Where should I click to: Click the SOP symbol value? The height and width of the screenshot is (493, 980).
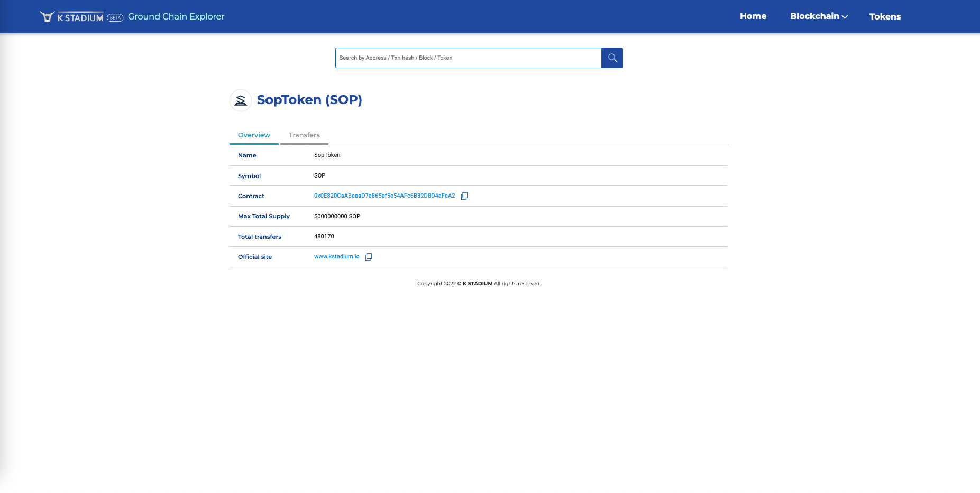pyautogui.click(x=320, y=175)
